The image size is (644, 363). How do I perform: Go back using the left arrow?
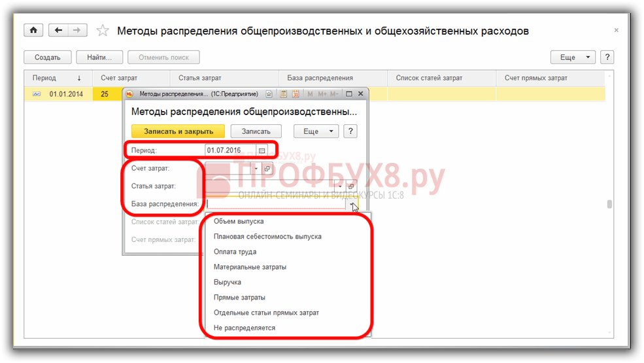[x=59, y=31]
